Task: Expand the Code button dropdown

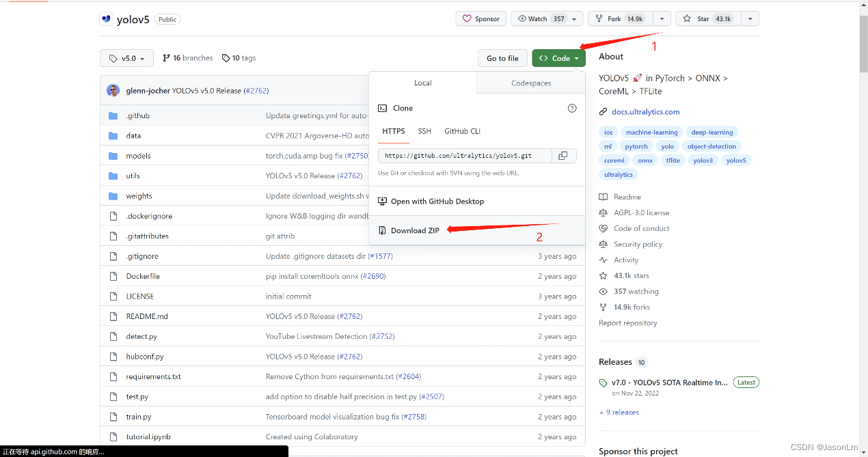Action: coord(558,58)
